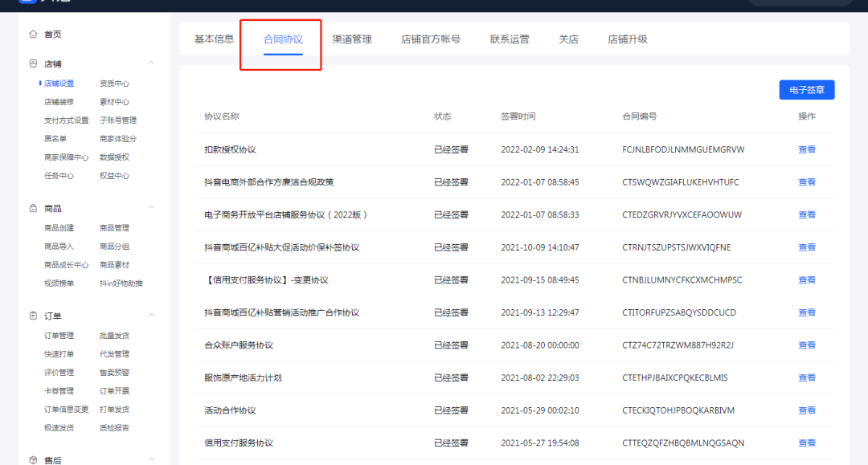Viewport: 868px width, 465px height.
Task: Open 质检报告 in the sidebar
Action: pos(114,428)
